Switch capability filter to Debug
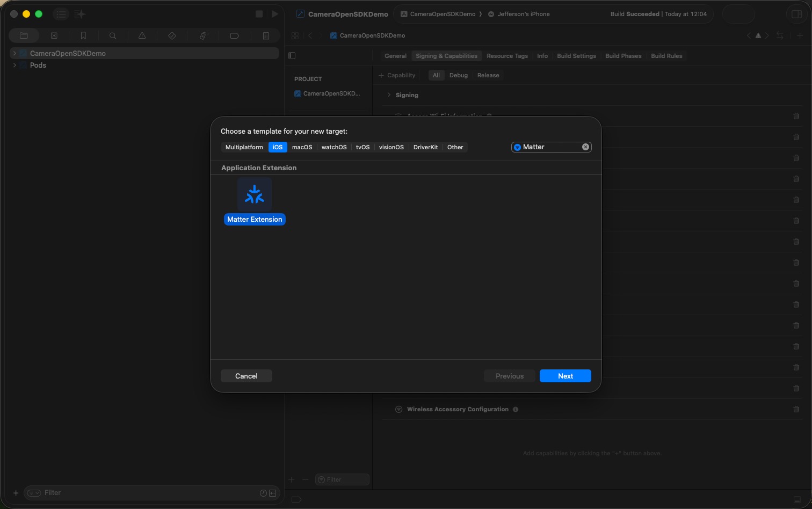The width and height of the screenshot is (812, 509). (458, 75)
